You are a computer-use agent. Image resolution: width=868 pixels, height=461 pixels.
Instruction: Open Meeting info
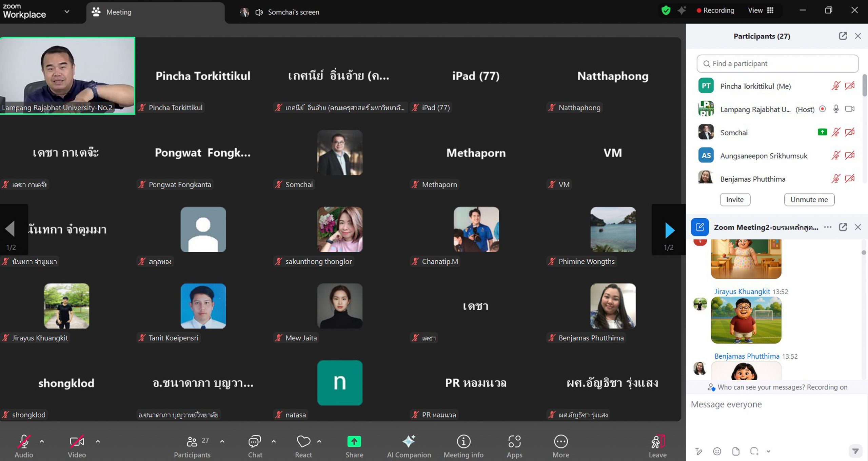click(x=463, y=446)
